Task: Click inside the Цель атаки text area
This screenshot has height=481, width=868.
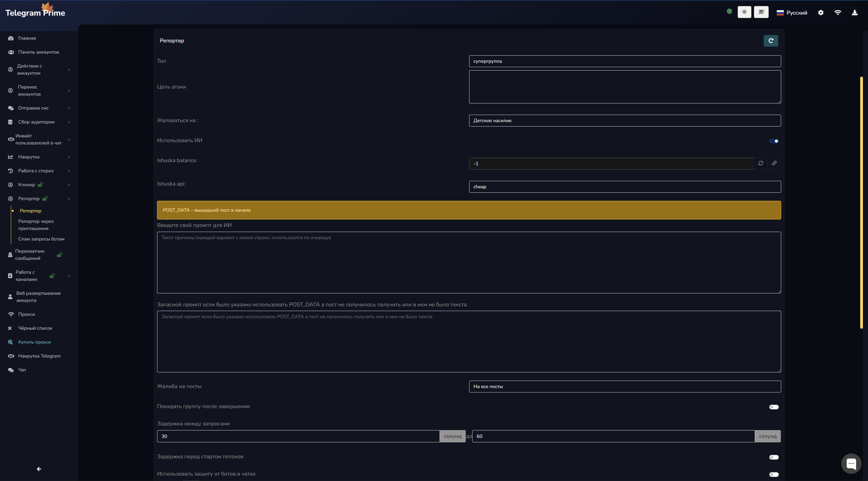Action: (x=625, y=87)
